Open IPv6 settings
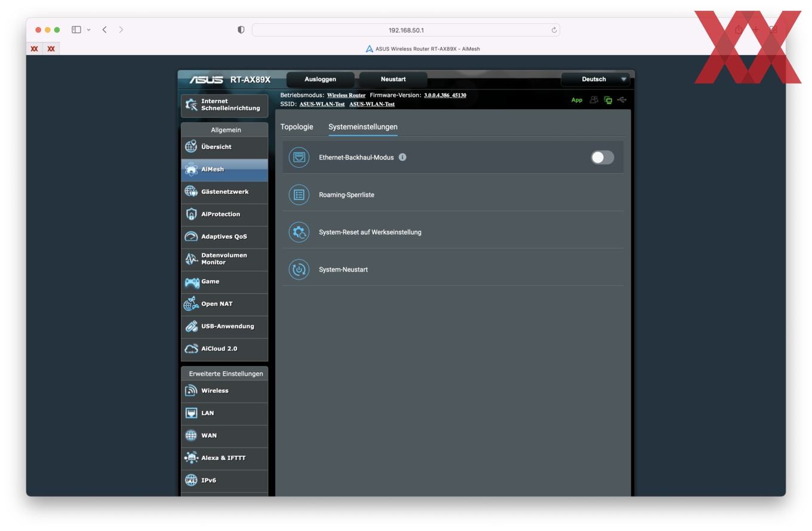Image resolution: width=812 pixels, height=531 pixels. [224, 481]
